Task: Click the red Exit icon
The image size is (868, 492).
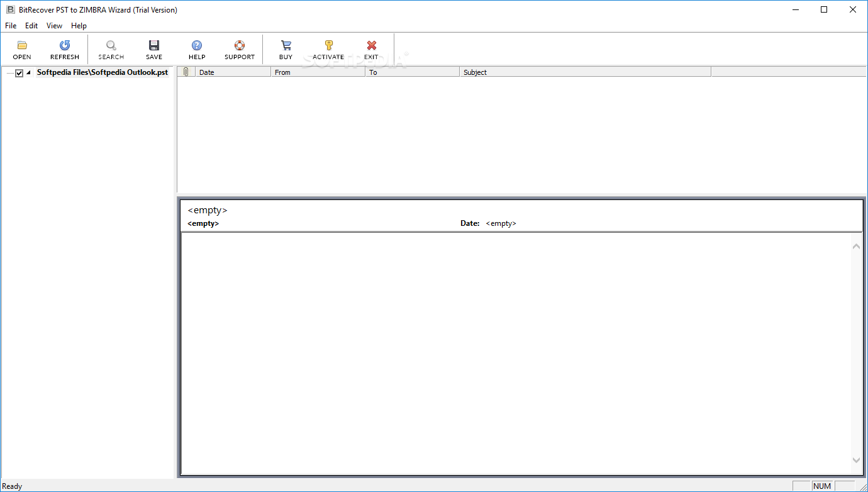Action: click(372, 45)
